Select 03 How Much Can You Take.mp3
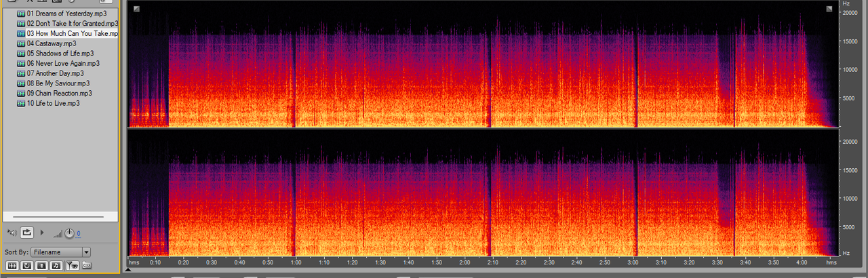868x278 pixels. (72, 33)
